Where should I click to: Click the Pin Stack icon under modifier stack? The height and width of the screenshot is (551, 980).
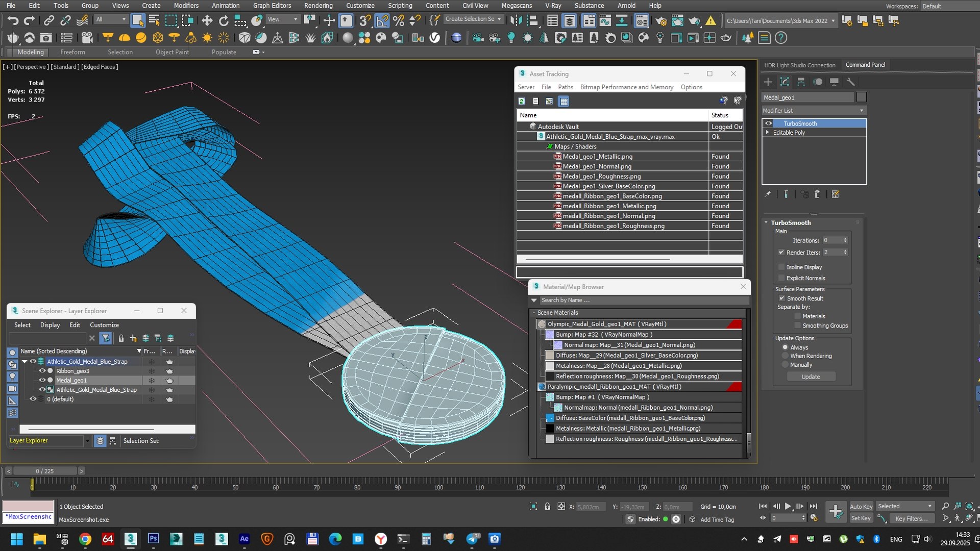coord(767,194)
